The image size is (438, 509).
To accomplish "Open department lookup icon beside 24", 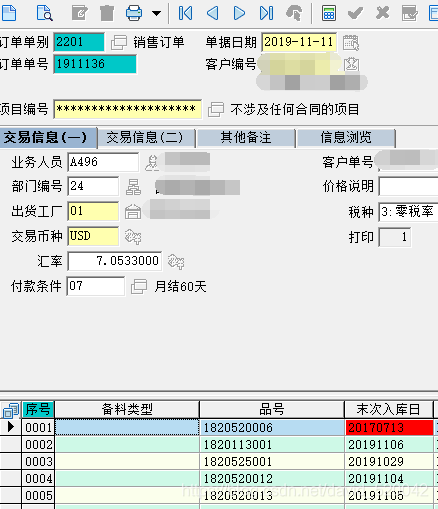I will (x=133, y=187).
